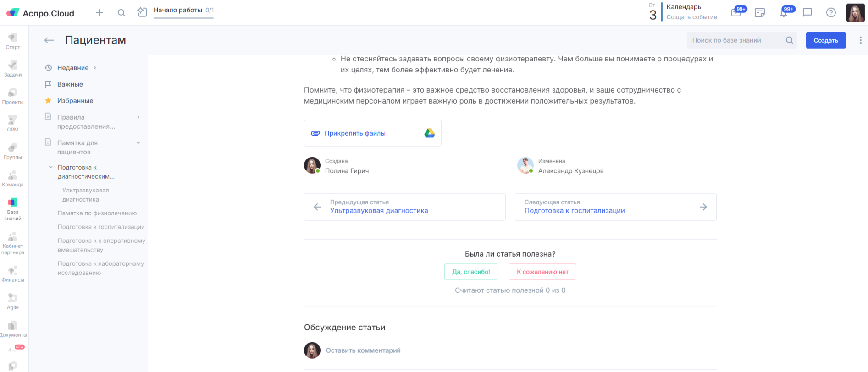Click the Создать button

tap(825, 40)
